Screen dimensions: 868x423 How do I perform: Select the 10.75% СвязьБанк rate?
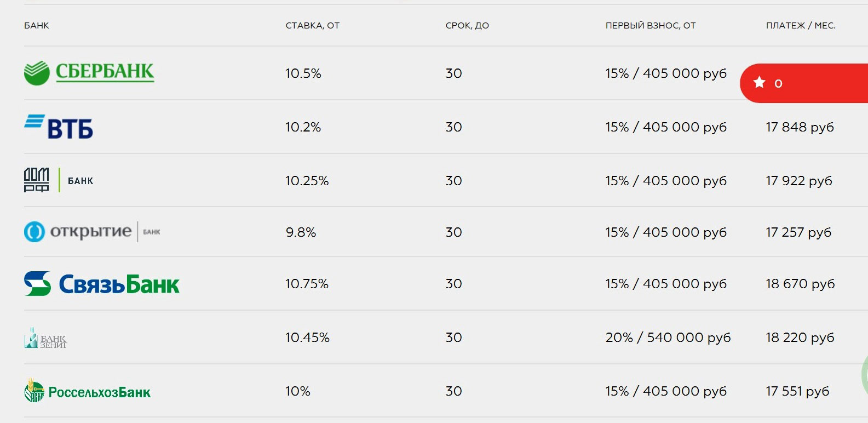coord(307,284)
